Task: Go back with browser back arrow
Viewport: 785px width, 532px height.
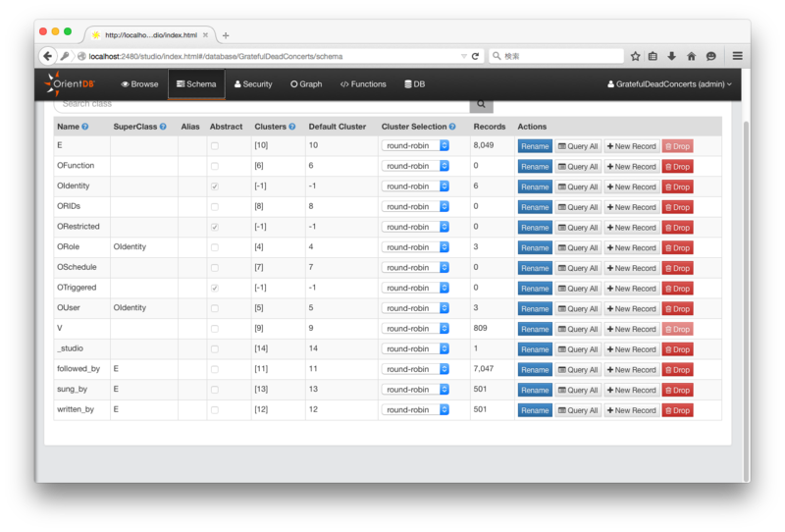Action: [47, 56]
